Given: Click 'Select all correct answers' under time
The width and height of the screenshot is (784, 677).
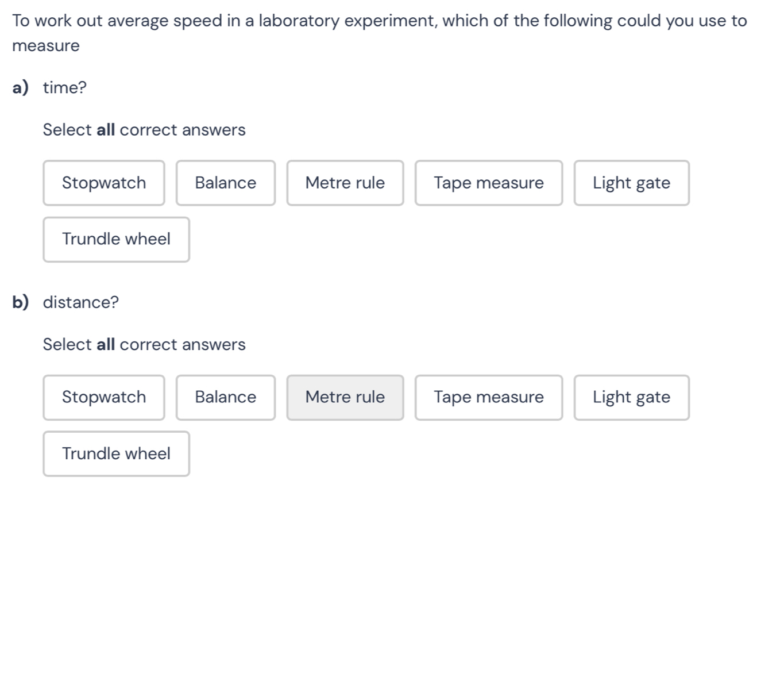Looking at the screenshot, I should (144, 130).
